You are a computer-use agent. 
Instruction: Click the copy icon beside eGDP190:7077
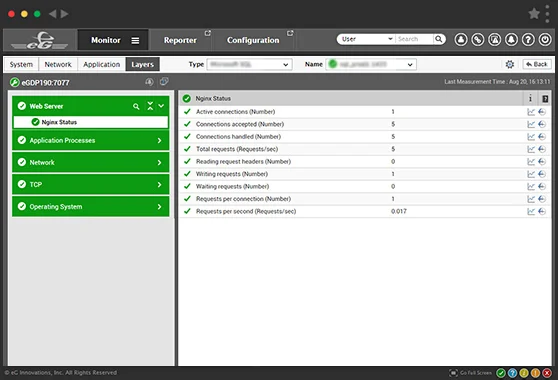pyautogui.click(x=164, y=81)
